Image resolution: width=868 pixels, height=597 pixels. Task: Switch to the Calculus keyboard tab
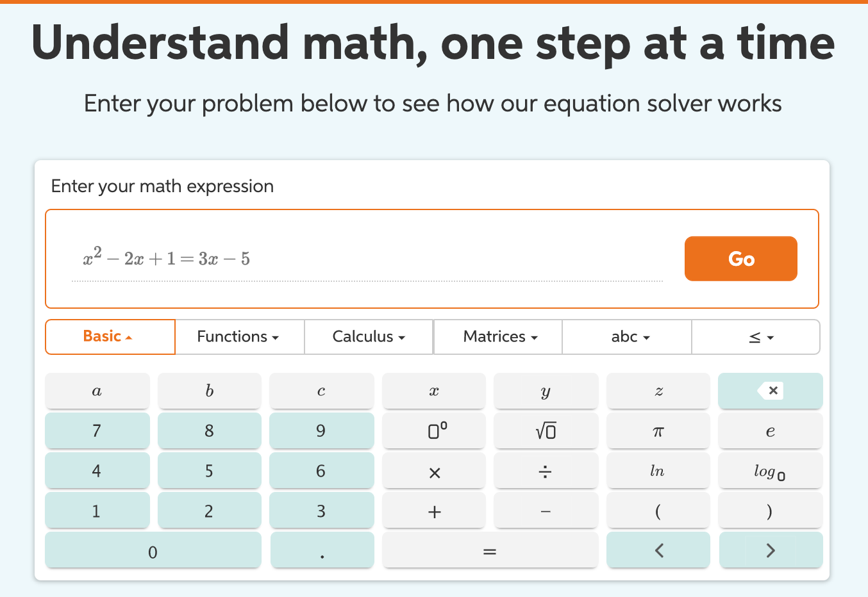click(x=368, y=336)
